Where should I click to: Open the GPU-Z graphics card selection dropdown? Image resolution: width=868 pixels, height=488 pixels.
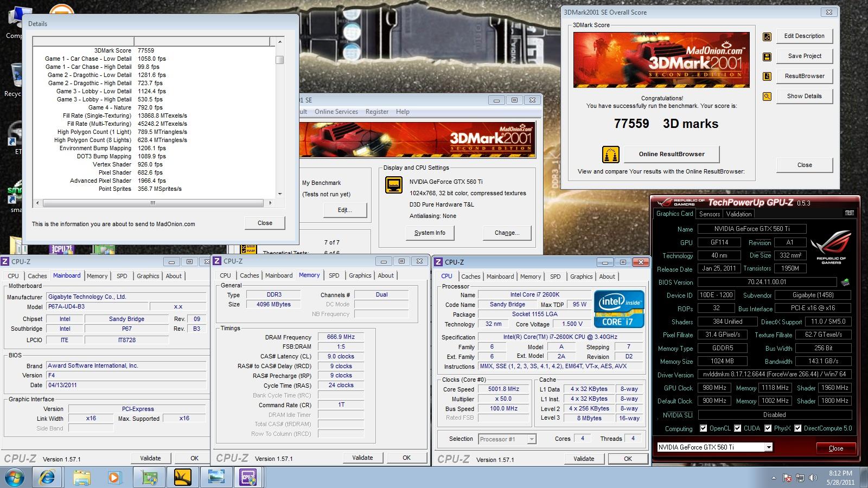click(769, 447)
